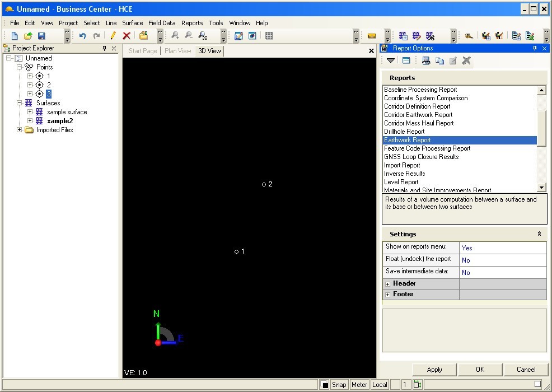Open the new plan view window icon
This screenshot has height=392, width=552.
238,36
